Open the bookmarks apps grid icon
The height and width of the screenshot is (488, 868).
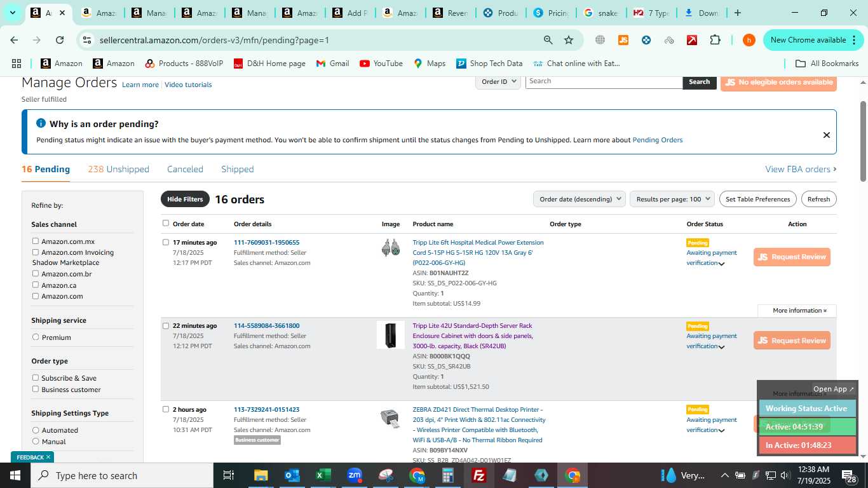(17, 64)
